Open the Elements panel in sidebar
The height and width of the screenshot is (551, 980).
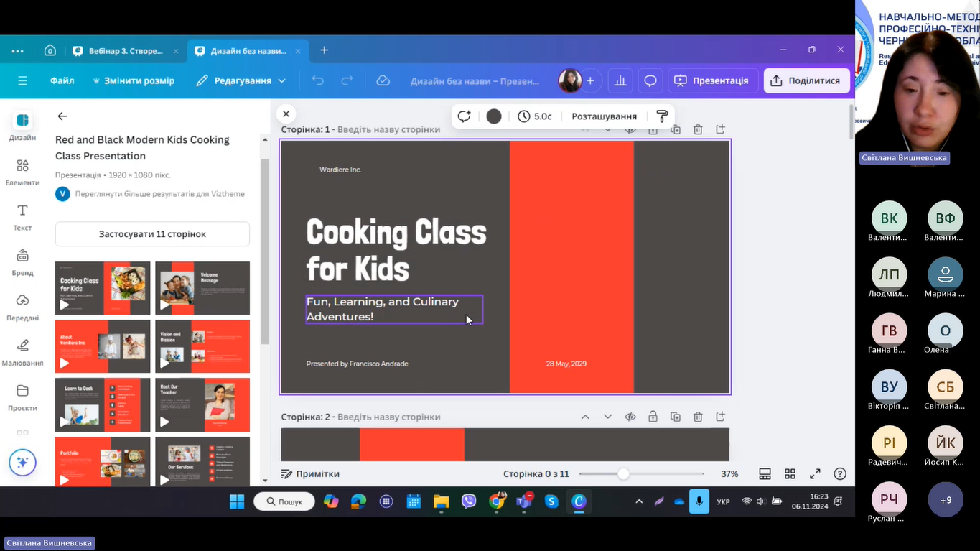click(22, 172)
